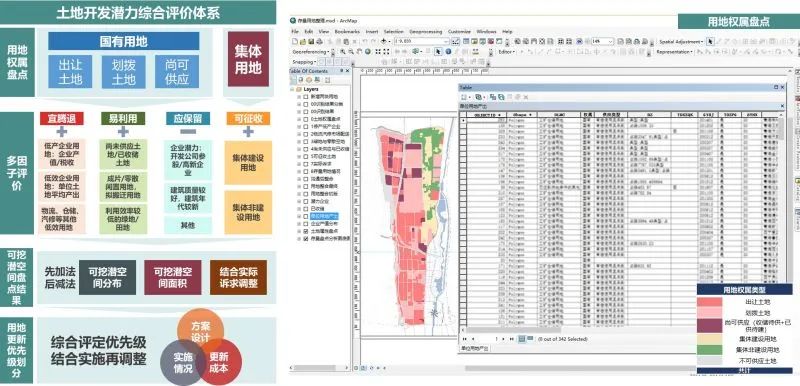Screen dimensions: 800x386
Task: Open the Georeferencing dropdown menu
Action: coord(311,52)
